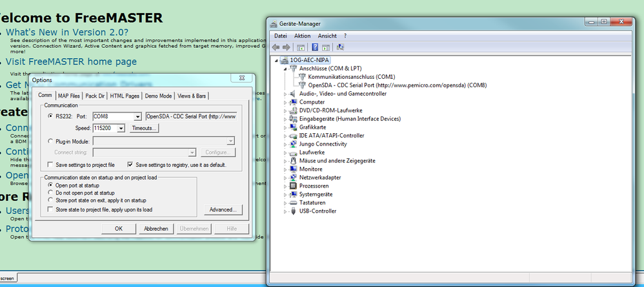Enable Save settings to project file checkbox

pyautogui.click(x=50, y=164)
